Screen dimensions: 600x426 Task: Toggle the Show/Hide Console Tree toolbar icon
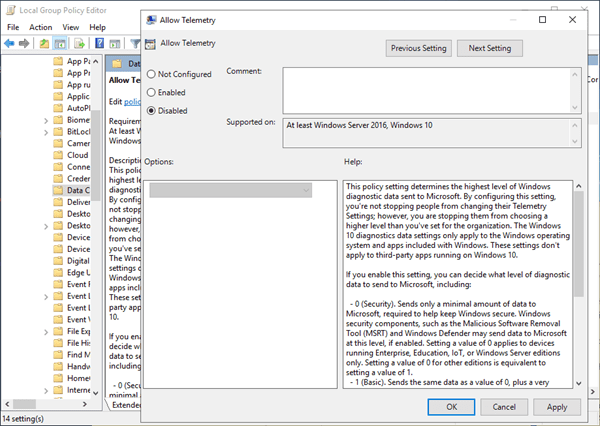pos(60,44)
